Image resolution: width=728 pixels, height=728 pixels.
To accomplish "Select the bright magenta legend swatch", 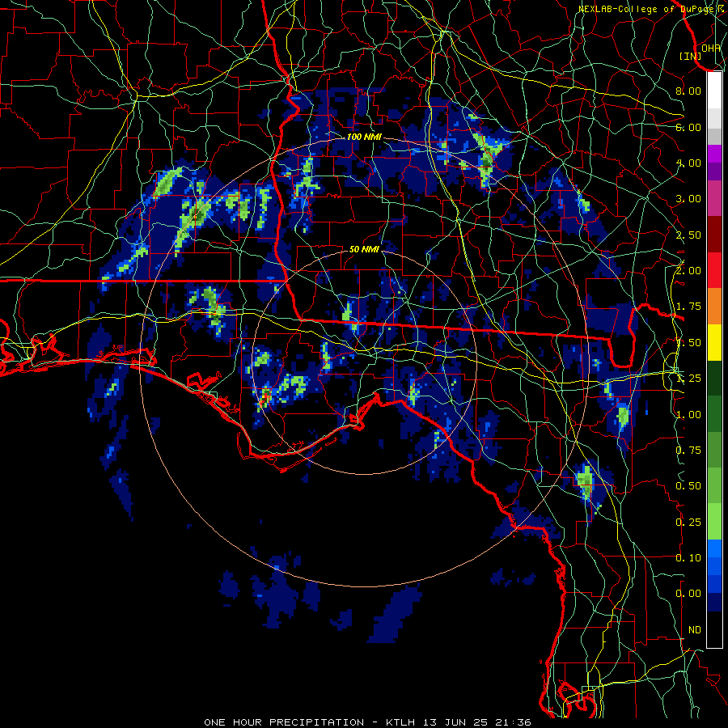I will click(x=714, y=154).
